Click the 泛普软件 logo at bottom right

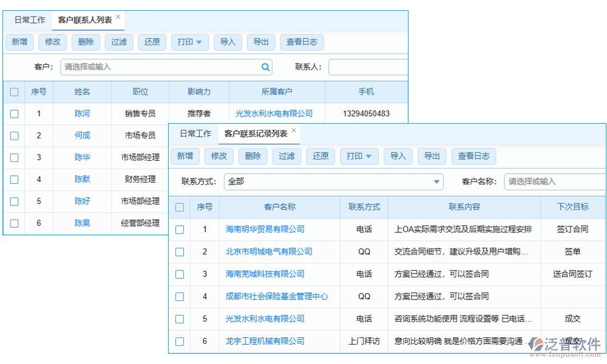click(x=564, y=344)
